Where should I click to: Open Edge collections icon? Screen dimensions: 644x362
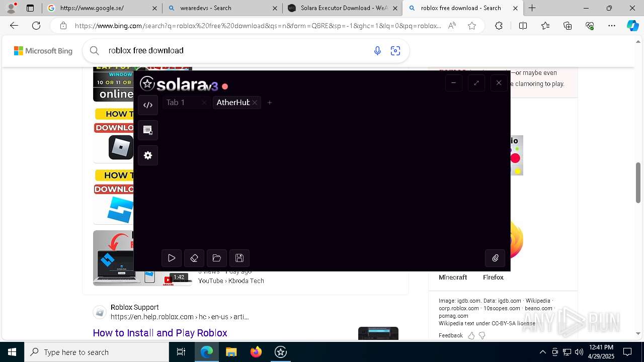(x=568, y=26)
